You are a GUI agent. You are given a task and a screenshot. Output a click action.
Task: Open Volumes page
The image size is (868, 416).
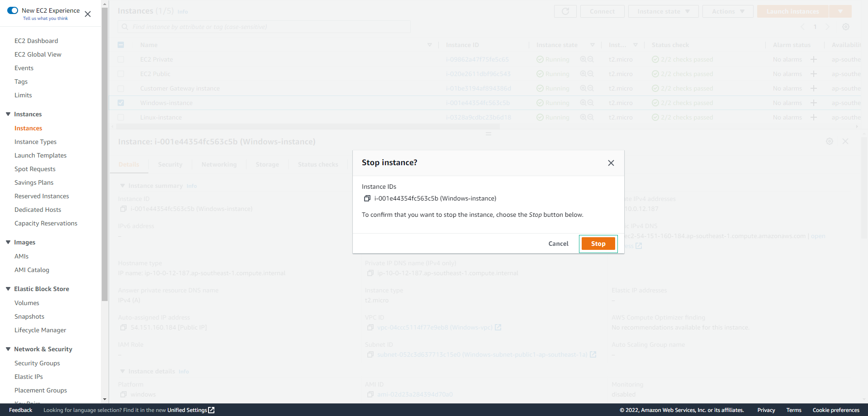point(27,303)
